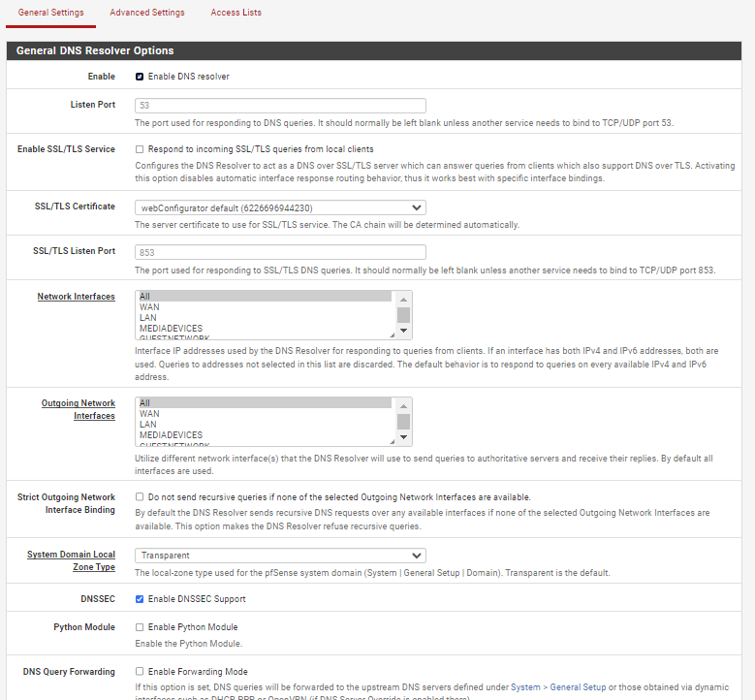
Task: Click the Listen Port input field
Action: 280,106
